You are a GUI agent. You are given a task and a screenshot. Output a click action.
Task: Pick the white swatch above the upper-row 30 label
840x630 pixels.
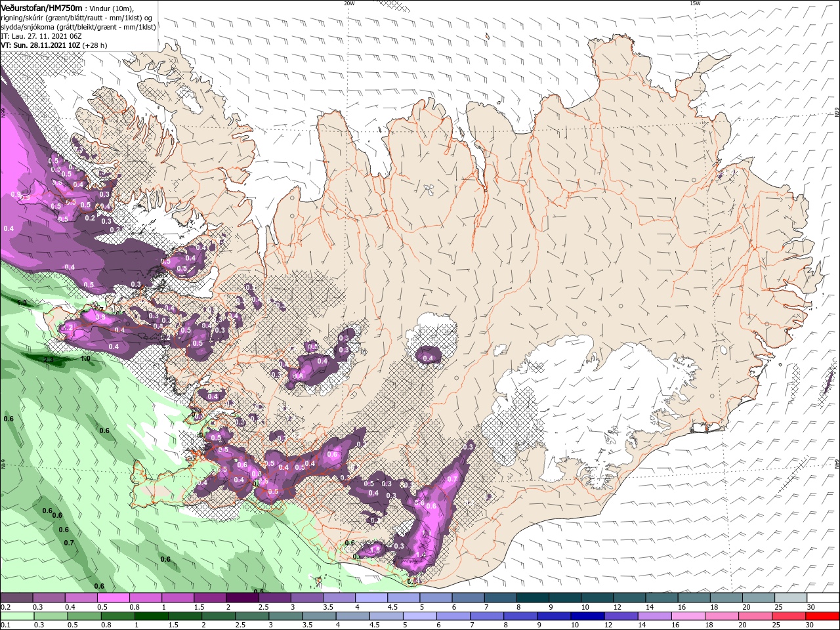(x=822, y=597)
